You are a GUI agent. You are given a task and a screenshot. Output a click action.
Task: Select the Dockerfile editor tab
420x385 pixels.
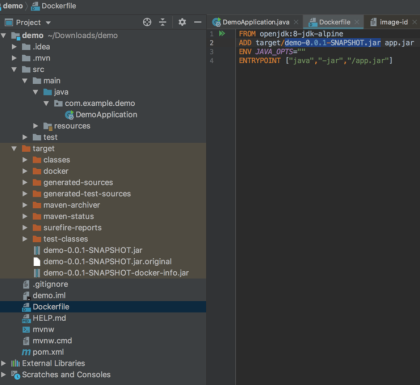[334, 22]
